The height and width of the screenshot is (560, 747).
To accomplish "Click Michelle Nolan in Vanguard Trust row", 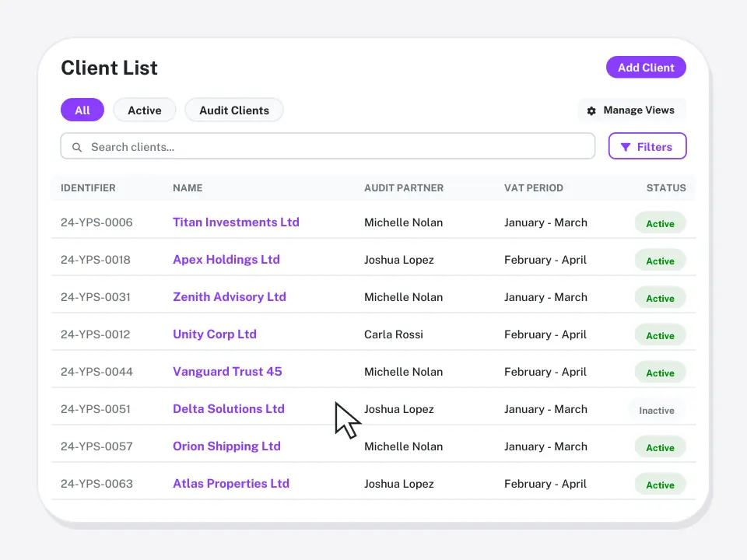I will click(404, 372).
